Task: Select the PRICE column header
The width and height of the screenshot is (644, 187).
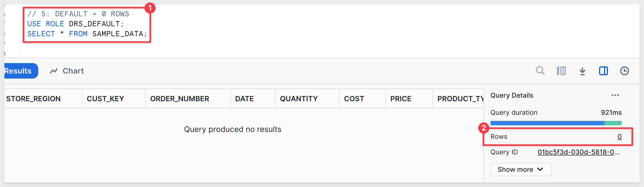Action: pyautogui.click(x=409, y=98)
